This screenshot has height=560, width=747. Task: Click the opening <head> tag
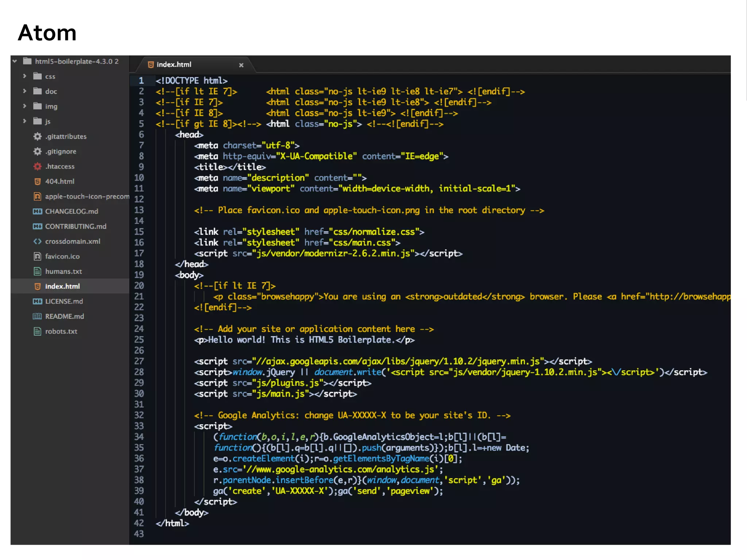point(189,135)
